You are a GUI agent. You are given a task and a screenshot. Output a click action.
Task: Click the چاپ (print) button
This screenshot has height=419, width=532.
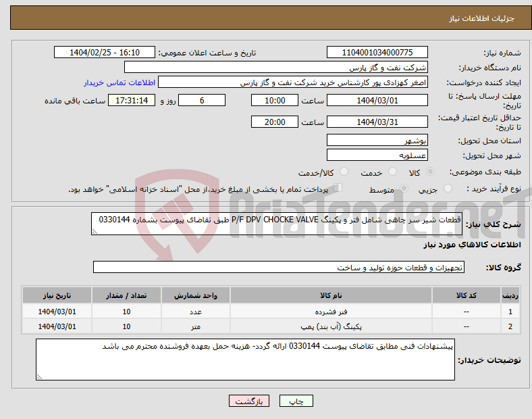(x=296, y=401)
